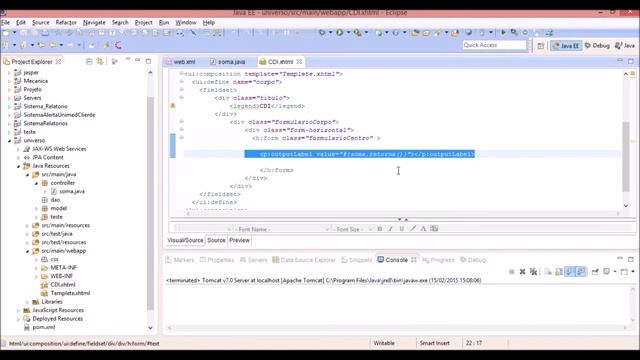The width and height of the screenshot is (640, 360).
Task: Toggle the Debug perspective button
Action: coord(597,46)
